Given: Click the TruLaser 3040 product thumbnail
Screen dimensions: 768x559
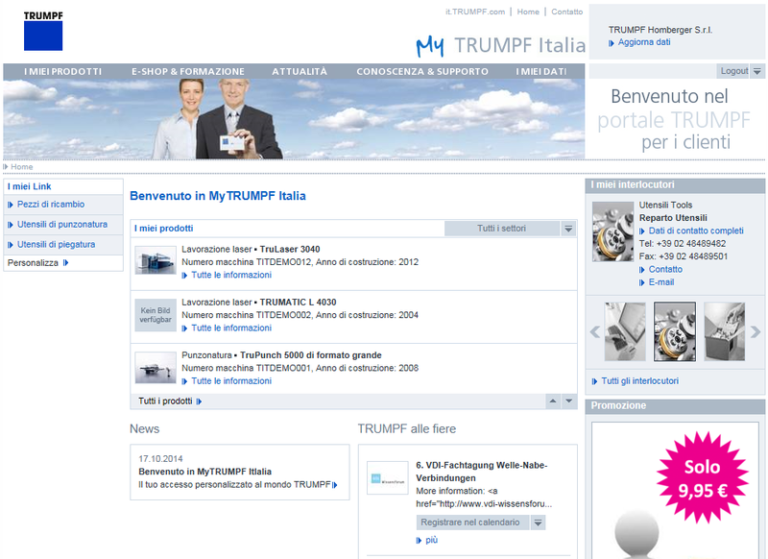Looking at the screenshot, I should 156,260.
